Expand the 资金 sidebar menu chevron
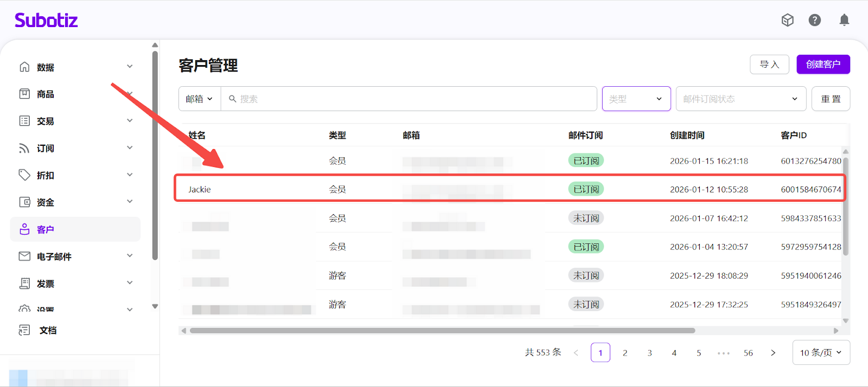Screen dimensions: 868x387 point(130,202)
